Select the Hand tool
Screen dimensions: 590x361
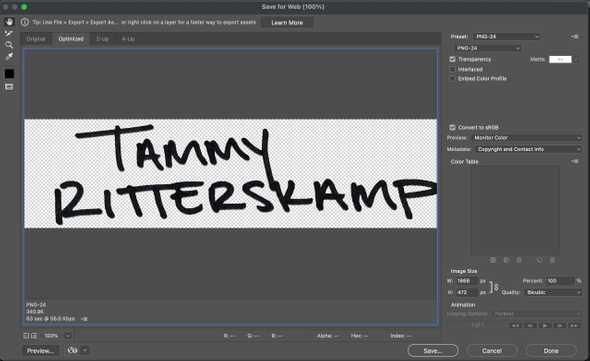point(9,22)
